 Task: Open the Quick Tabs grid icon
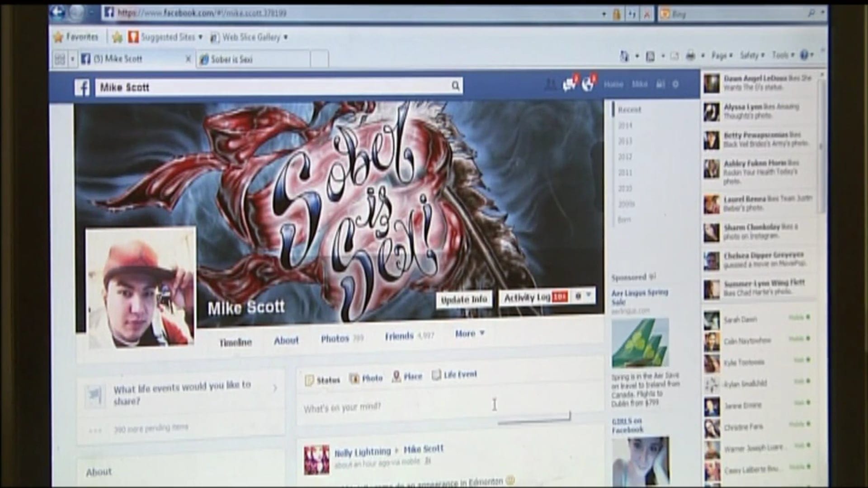[x=60, y=59]
